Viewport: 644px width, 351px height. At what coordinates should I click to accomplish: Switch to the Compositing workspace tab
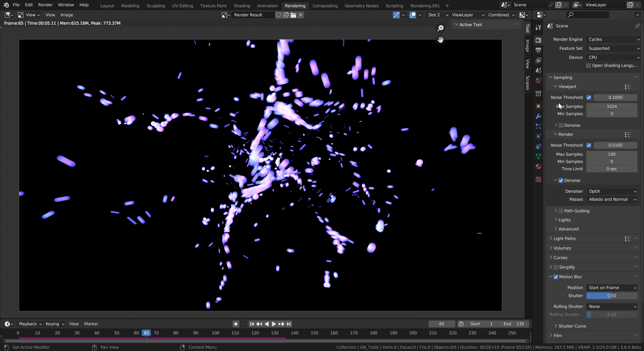tap(325, 6)
